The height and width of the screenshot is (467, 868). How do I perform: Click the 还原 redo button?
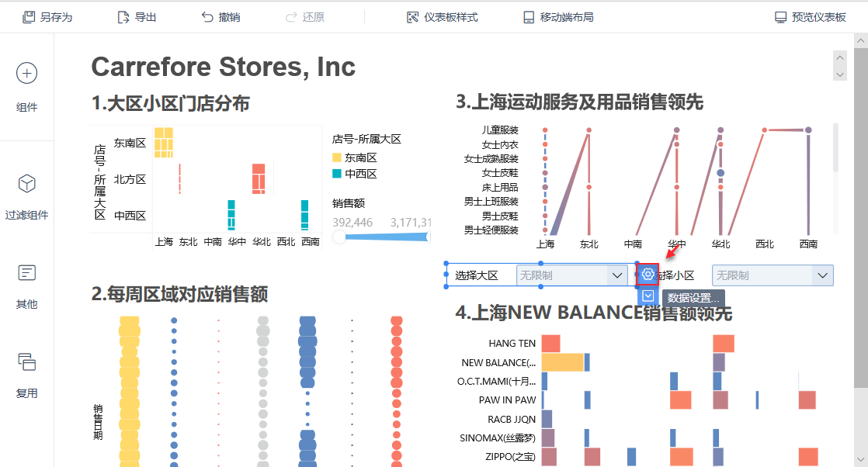305,17
